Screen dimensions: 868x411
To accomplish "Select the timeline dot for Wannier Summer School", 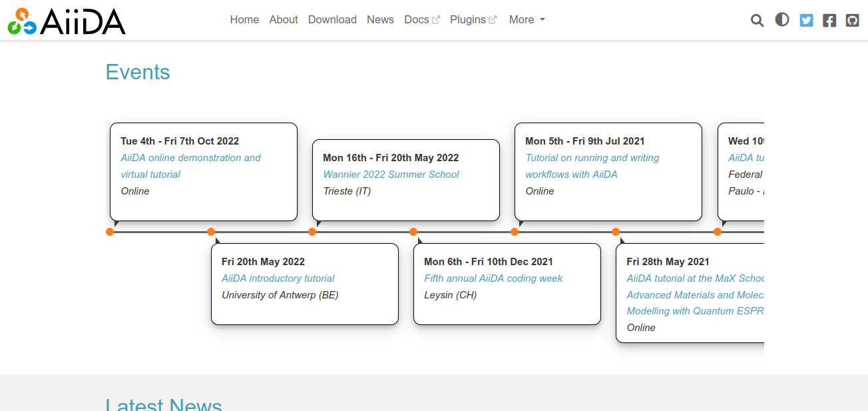I will (x=312, y=232).
